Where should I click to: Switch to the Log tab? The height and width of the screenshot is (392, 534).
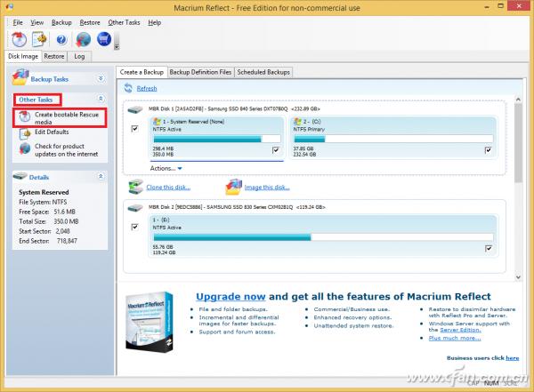tap(79, 56)
